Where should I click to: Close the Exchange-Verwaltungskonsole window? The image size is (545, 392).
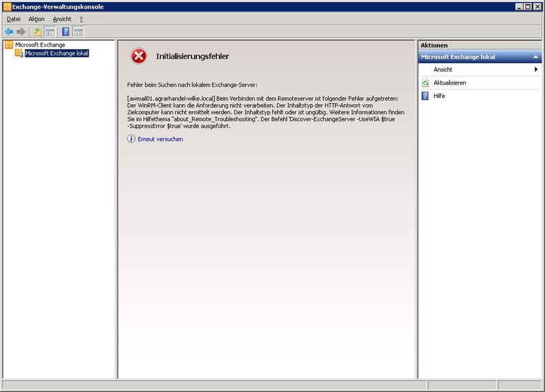(537, 7)
